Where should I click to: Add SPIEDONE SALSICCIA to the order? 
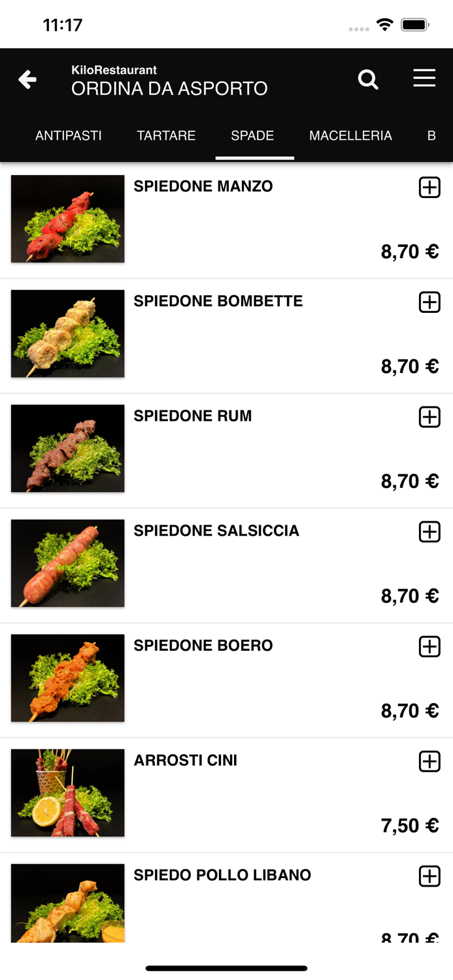[x=429, y=532]
